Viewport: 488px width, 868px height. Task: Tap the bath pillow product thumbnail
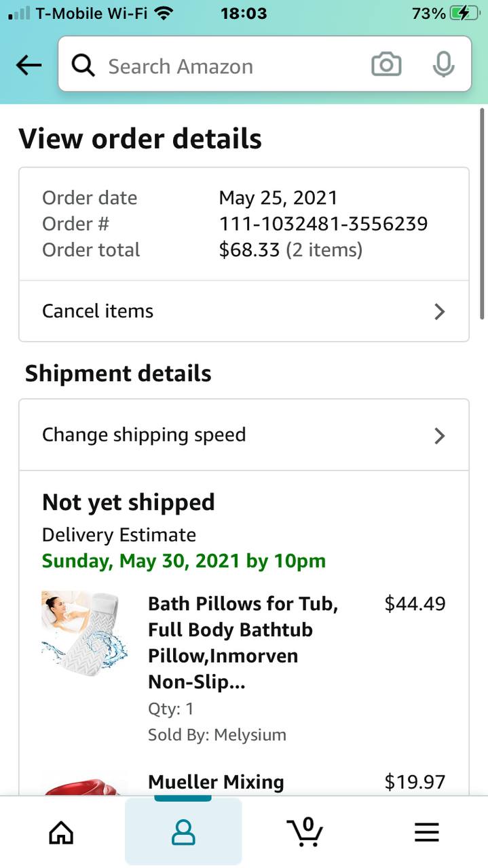click(x=84, y=631)
